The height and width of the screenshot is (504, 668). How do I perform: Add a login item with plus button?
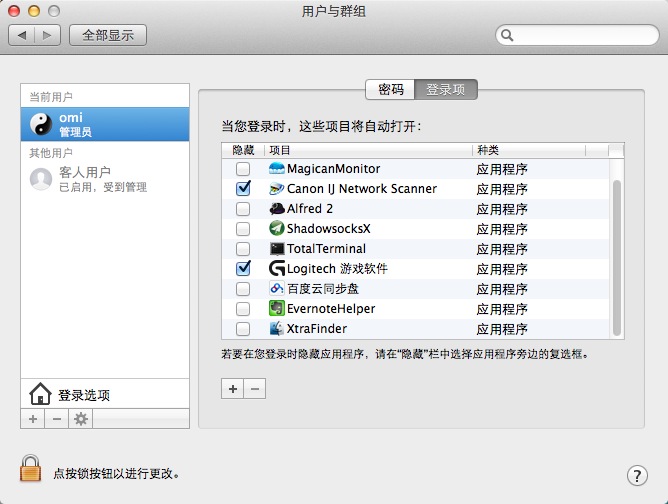(x=232, y=389)
